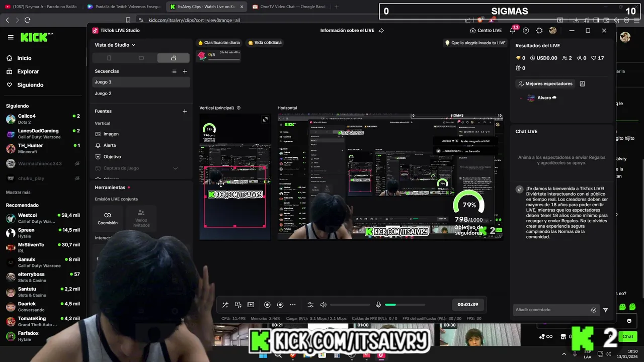Add a new scene with Secuencias plus
The width and height of the screenshot is (644, 362).
(x=185, y=71)
